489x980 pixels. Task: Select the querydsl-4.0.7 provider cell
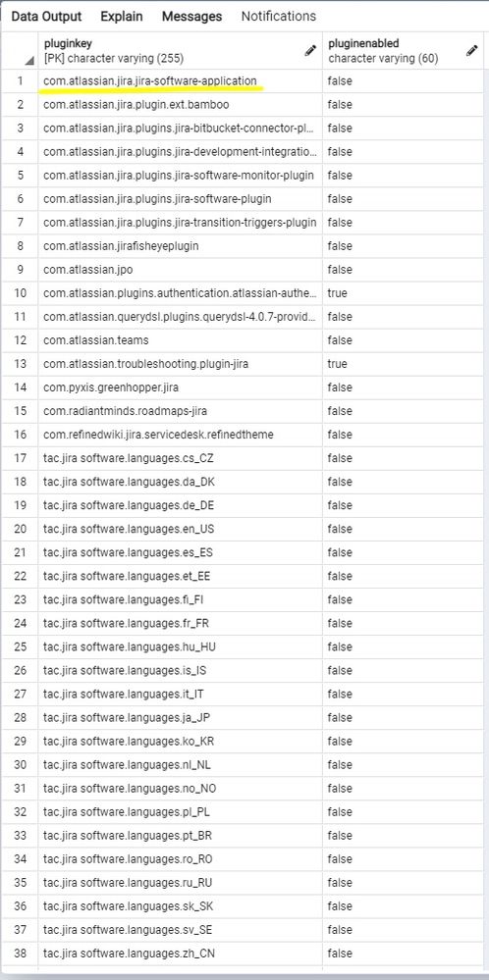point(180,317)
